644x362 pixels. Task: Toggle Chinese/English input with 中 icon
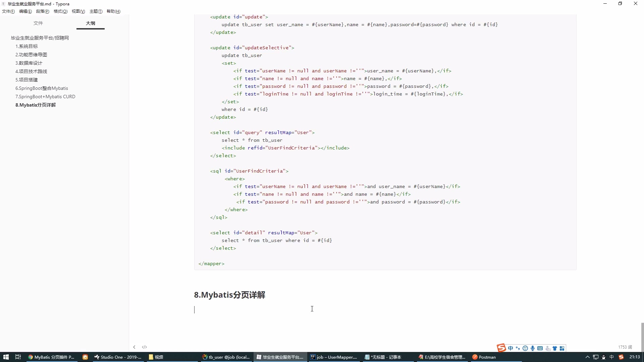coord(510,349)
